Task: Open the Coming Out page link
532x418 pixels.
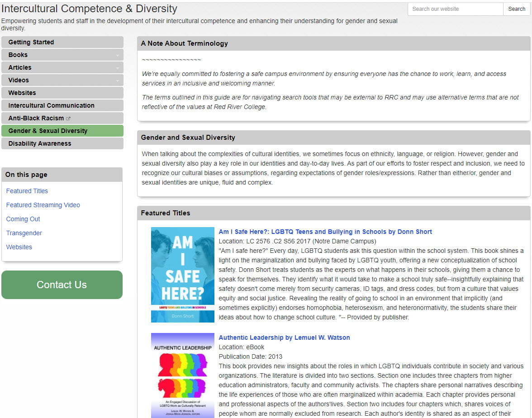Action: tap(23, 219)
